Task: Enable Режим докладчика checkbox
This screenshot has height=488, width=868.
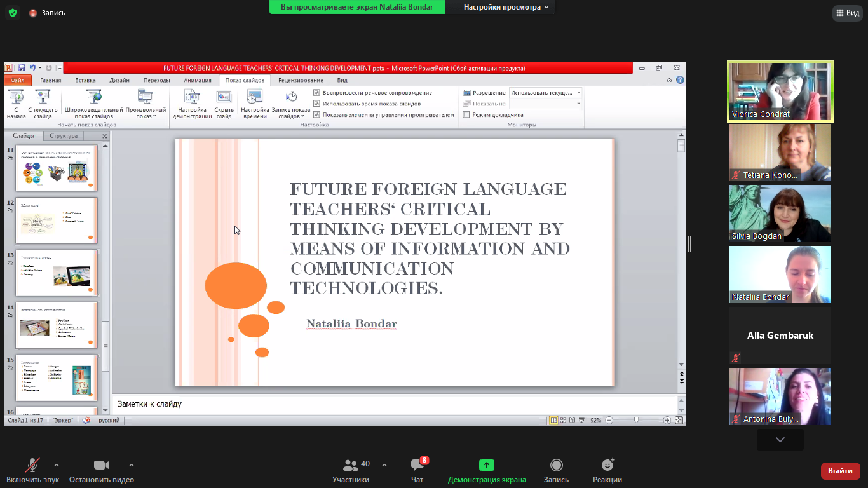Action: [x=466, y=115]
